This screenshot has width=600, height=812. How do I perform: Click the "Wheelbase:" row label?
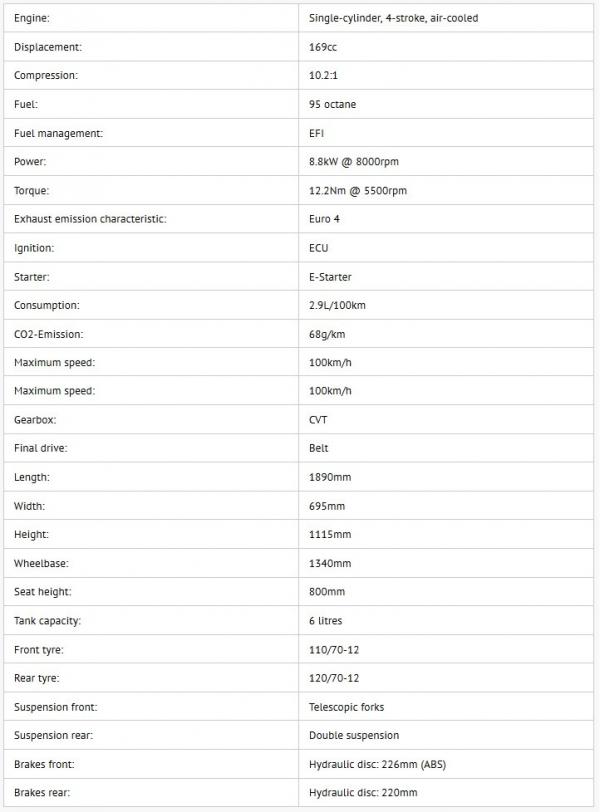click(43, 563)
